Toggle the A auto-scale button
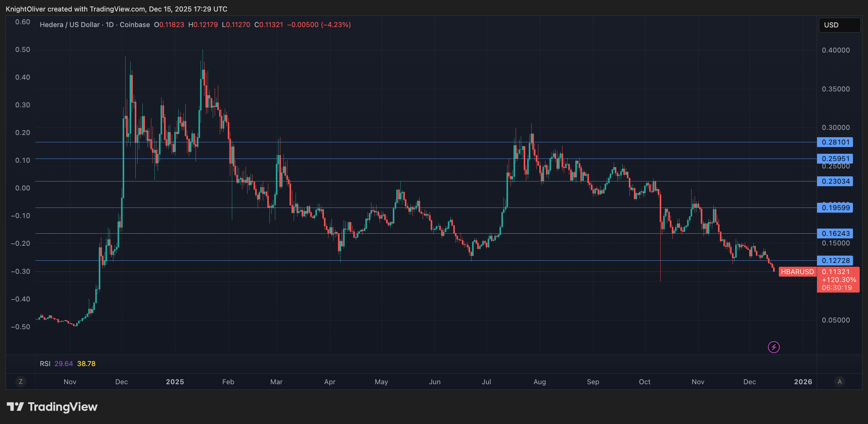 pos(839,382)
